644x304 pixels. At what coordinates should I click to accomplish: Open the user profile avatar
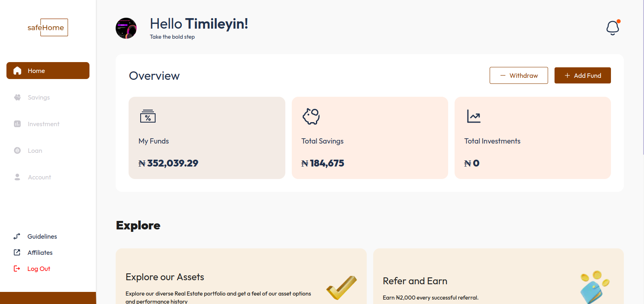(126, 28)
